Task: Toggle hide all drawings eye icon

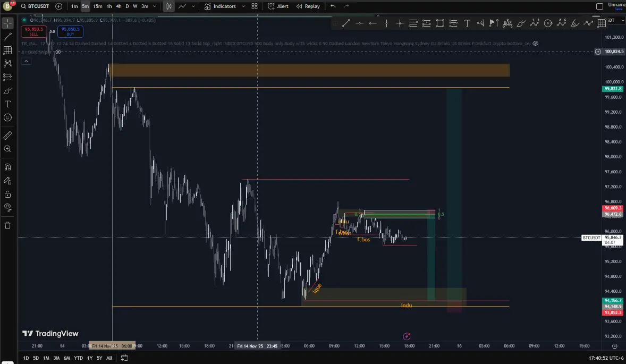Action: click(7, 208)
